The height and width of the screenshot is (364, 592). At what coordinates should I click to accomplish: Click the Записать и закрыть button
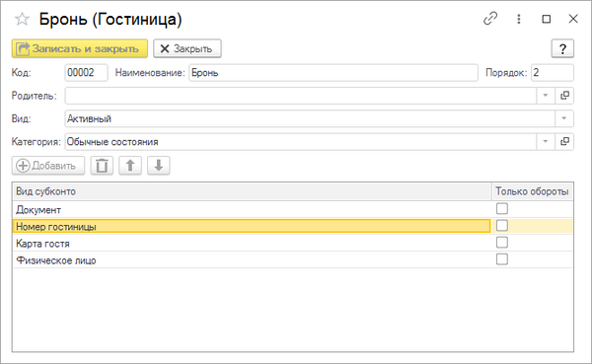pos(80,48)
